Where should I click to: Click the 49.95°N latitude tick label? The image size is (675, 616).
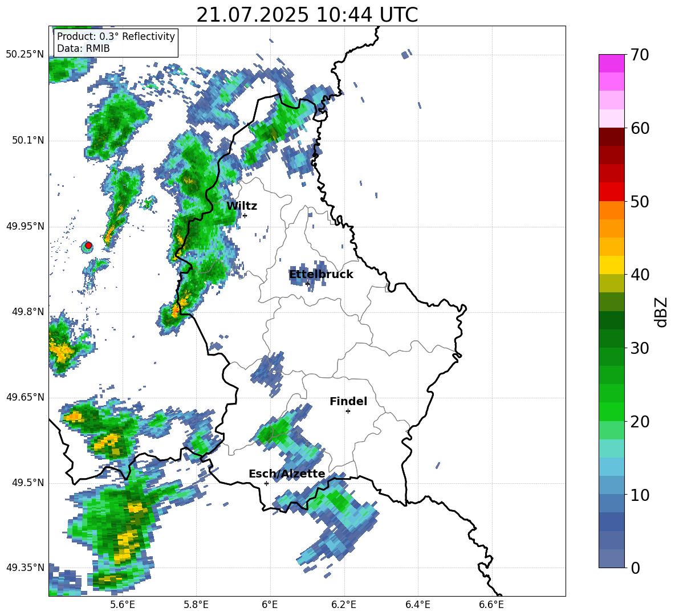pos(25,226)
